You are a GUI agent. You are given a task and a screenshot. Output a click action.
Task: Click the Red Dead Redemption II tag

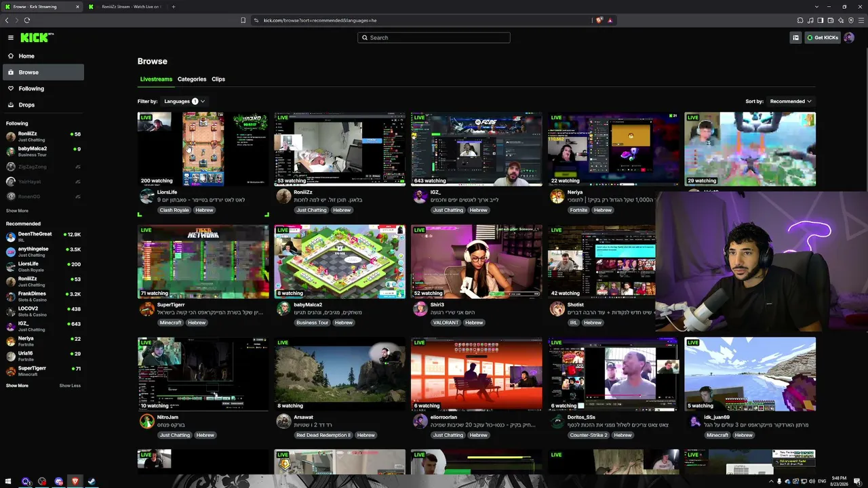(323, 435)
